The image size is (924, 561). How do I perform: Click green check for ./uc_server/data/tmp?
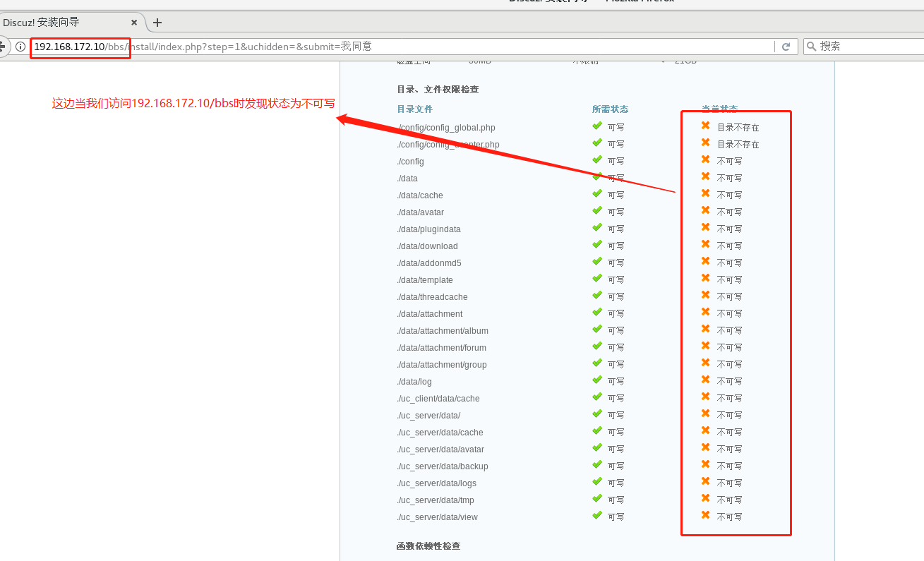coord(597,498)
